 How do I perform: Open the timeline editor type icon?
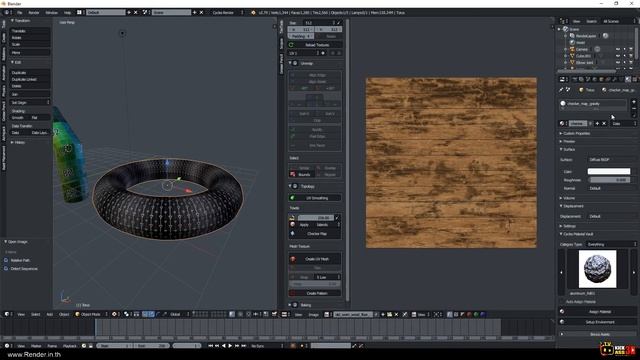click(7, 346)
